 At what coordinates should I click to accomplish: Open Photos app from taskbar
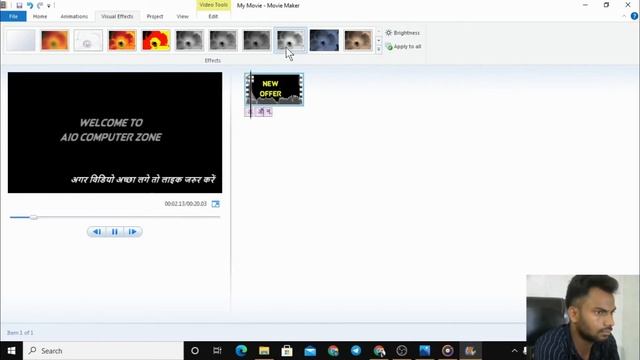(424, 351)
